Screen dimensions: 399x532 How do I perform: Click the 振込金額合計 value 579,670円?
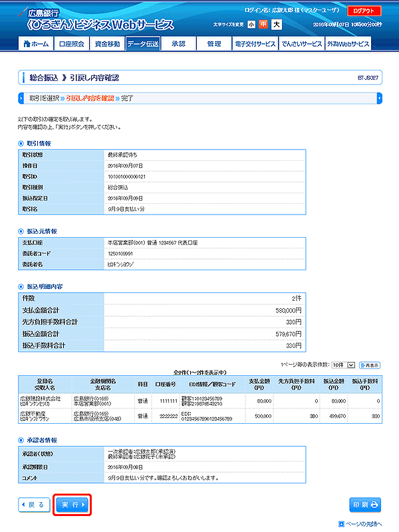coord(289,334)
